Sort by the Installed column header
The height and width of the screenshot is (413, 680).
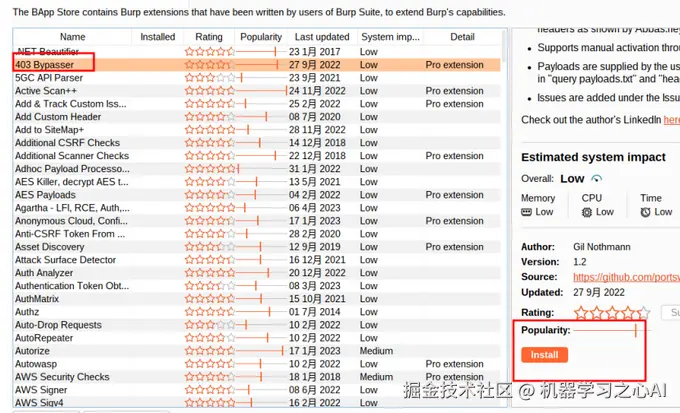pyautogui.click(x=157, y=37)
